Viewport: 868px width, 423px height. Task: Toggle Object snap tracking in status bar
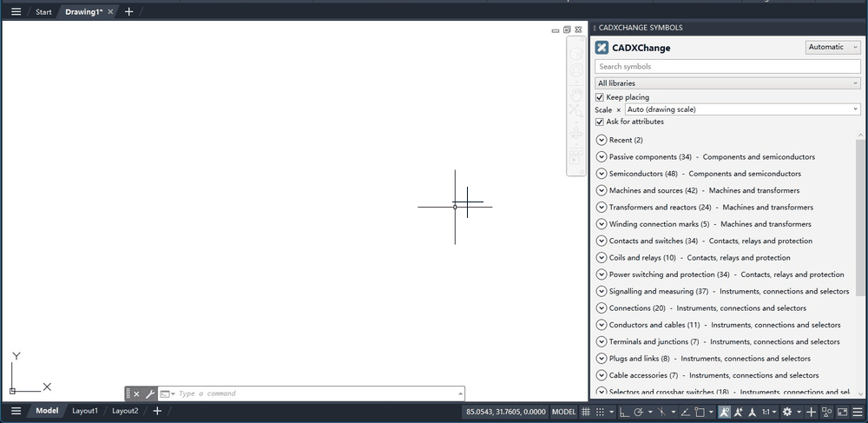[685, 412]
